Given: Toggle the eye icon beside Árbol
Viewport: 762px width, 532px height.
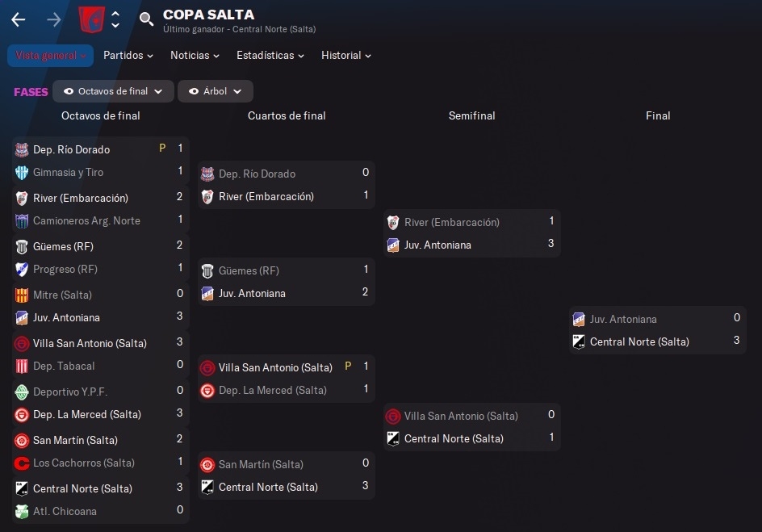Looking at the screenshot, I should (194, 91).
